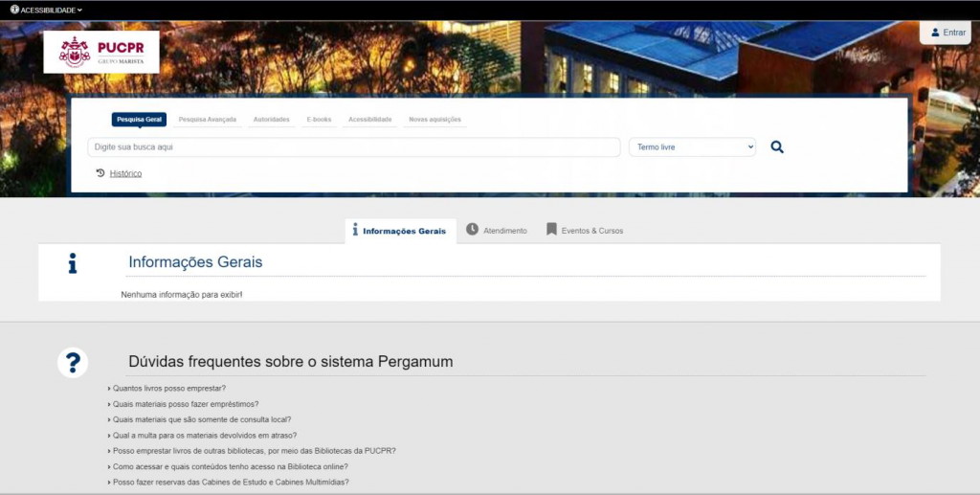Click the magnifying glass search icon
980x495 pixels.
[x=777, y=147]
